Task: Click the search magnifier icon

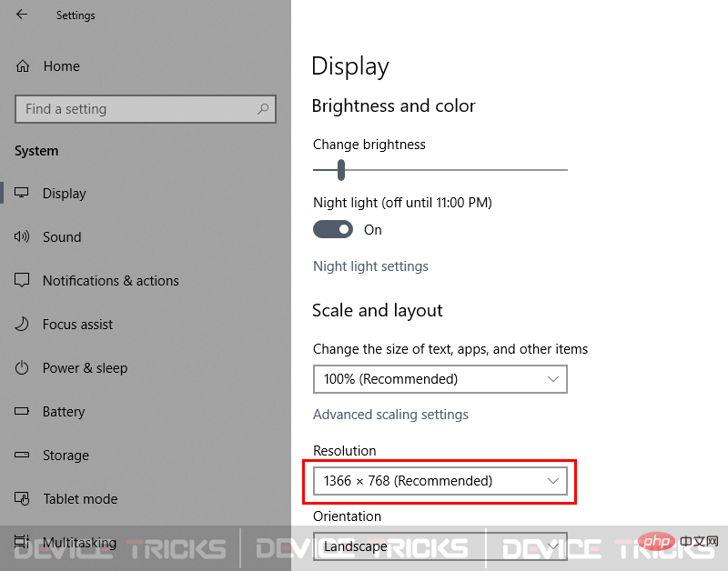Action: tap(263, 109)
